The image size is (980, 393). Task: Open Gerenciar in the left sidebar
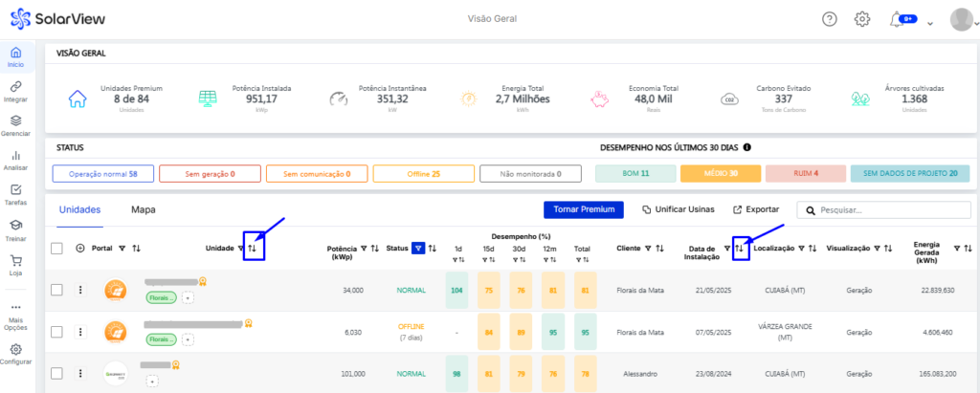(x=15, y=122)
